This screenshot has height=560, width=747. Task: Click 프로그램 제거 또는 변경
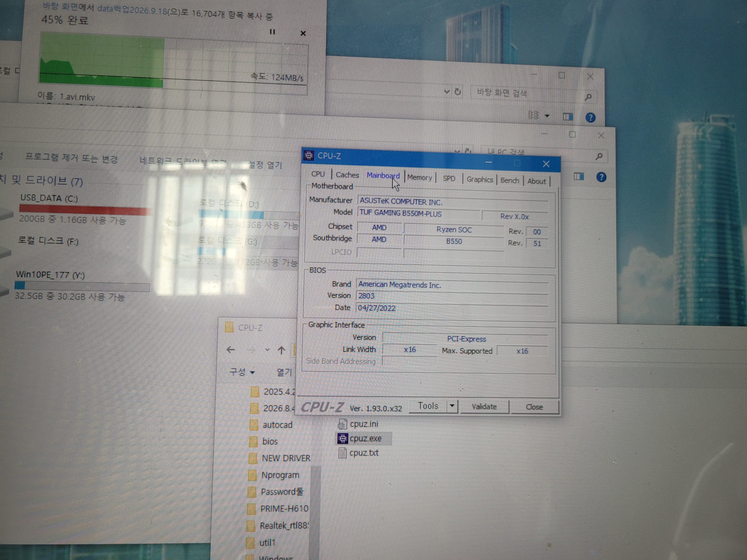[x=72, y=158]
